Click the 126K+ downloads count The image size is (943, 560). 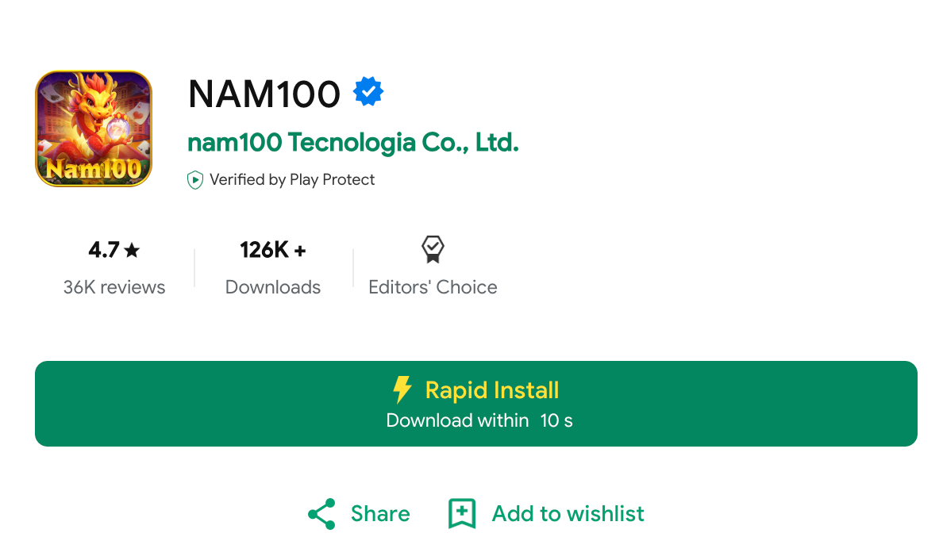(273, 250)
